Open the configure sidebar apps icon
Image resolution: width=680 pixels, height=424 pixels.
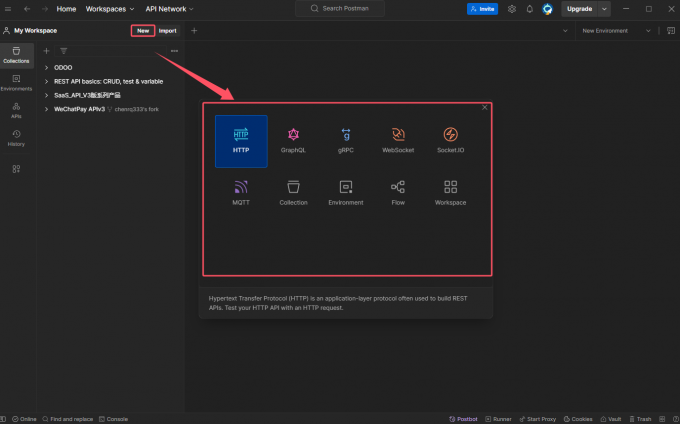tap(16, 169)
